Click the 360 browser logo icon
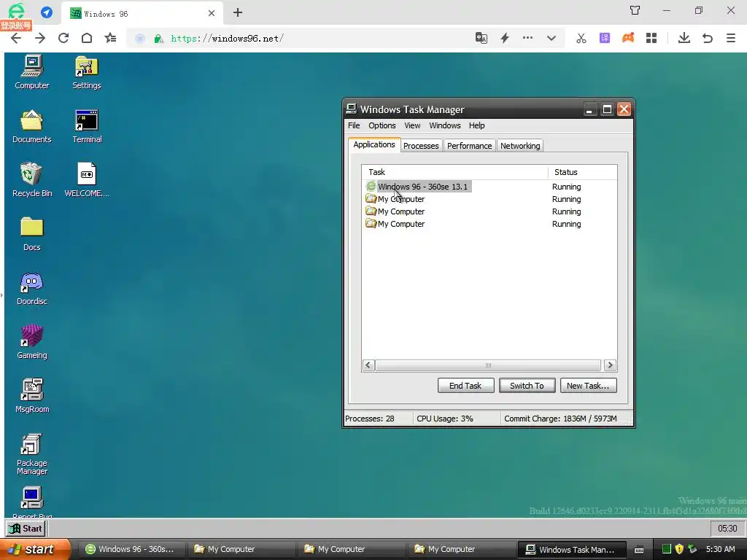747x560 pixels. (x=16, y=10)
